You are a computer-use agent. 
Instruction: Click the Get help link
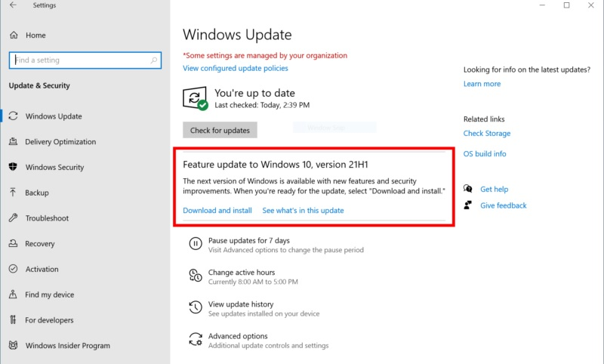click(x=495, y=189)
